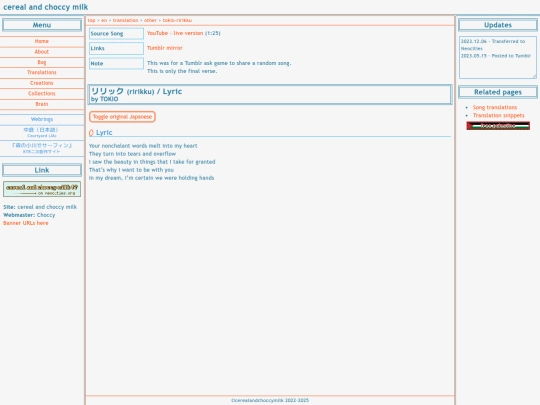Click inside the Updates log box
Screen dimensions: 540x405
[x=498, y=58]
